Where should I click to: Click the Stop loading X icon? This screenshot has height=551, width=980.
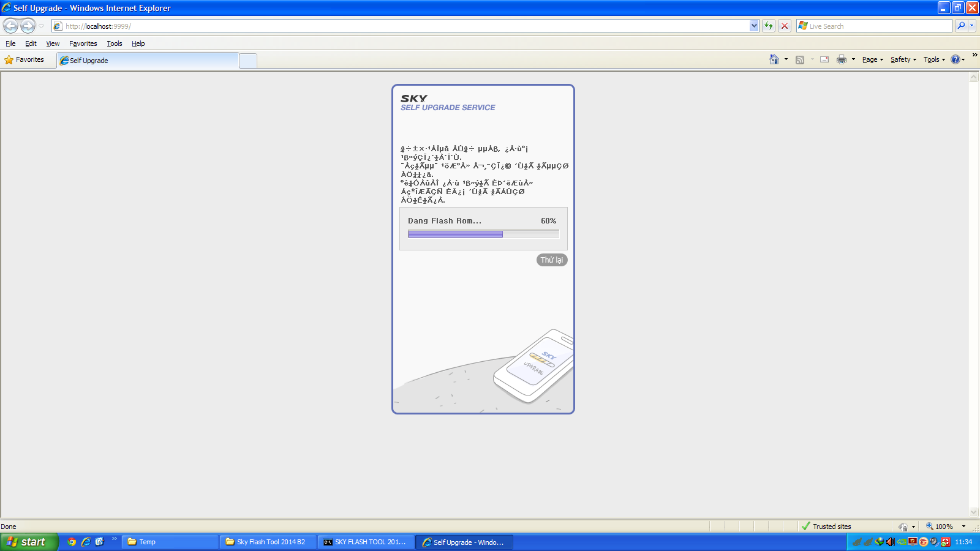pos(785,26)
